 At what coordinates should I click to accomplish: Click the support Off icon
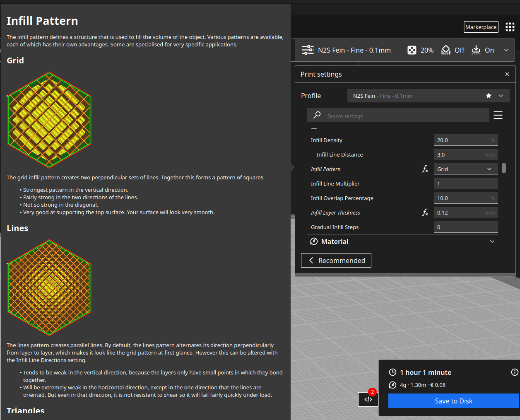446,50
